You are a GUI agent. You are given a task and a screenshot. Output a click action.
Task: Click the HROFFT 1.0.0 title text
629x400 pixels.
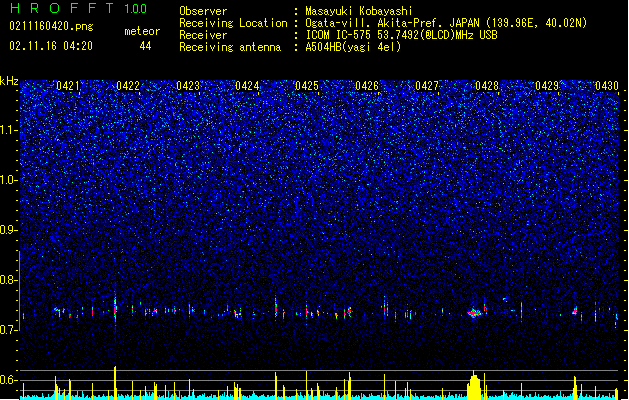[78, 8]
